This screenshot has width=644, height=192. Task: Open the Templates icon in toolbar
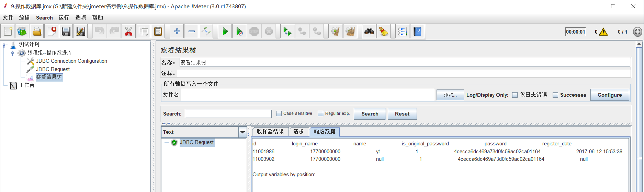click(x=22, y=32)
